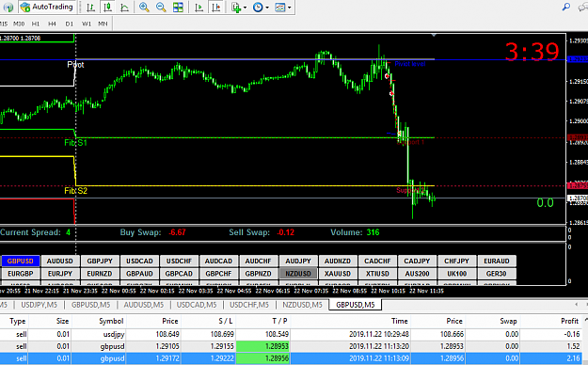The height and width of the screenshot is (365, 588).
Task: Click the GER30 symbol button
Action: [497, 274]
